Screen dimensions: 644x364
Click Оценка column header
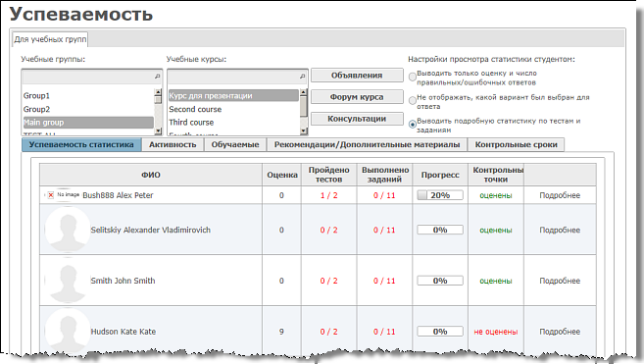[x=281, y=175]
